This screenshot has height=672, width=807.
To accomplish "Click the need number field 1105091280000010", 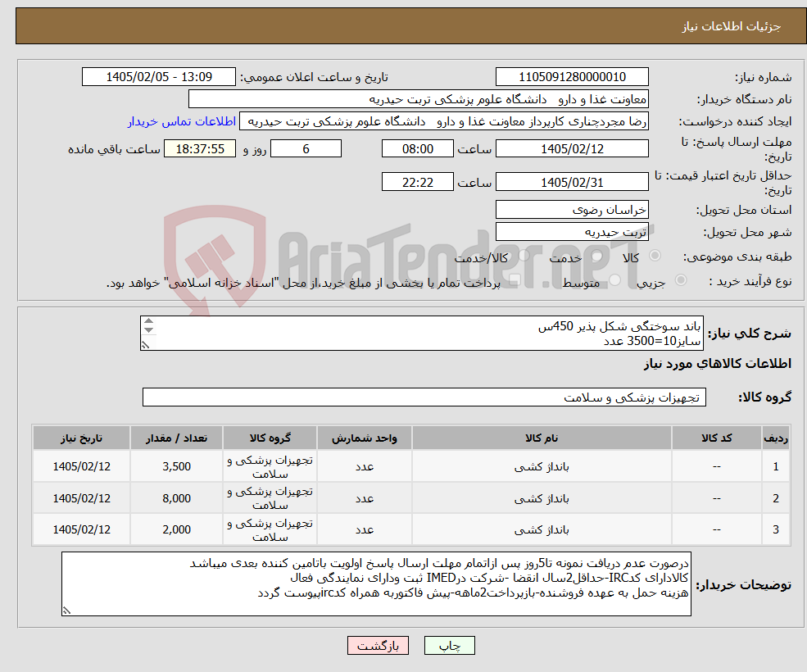I will tap(572, 77).
